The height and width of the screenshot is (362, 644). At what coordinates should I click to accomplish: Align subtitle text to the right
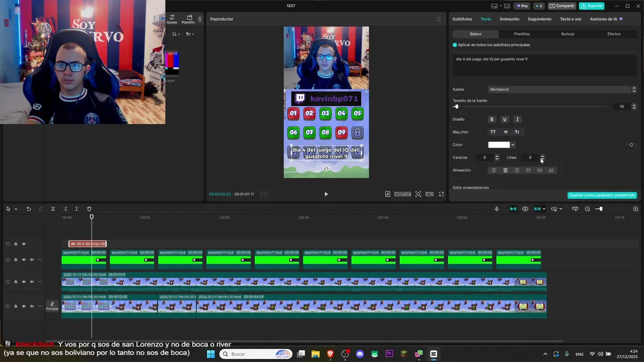(517, 170)
